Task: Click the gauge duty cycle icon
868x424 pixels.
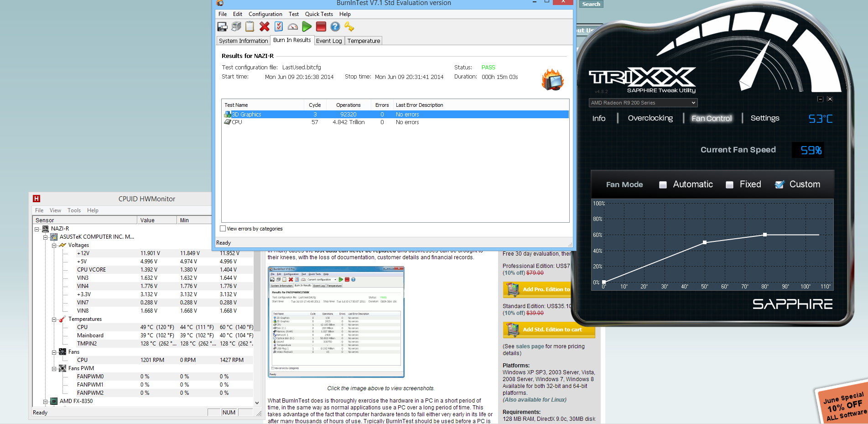Action: pyautogui.click(x=293, y=27)
